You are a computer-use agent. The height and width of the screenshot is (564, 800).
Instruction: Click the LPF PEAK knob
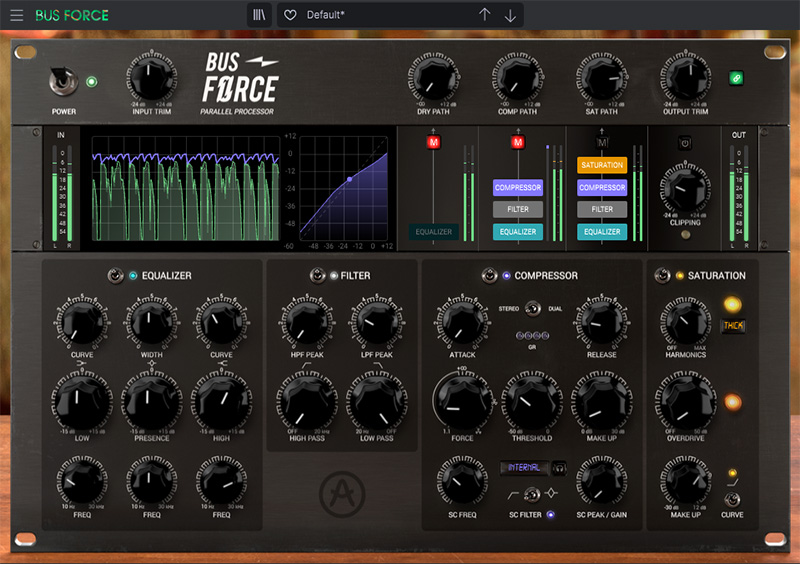tap(377, 322)
